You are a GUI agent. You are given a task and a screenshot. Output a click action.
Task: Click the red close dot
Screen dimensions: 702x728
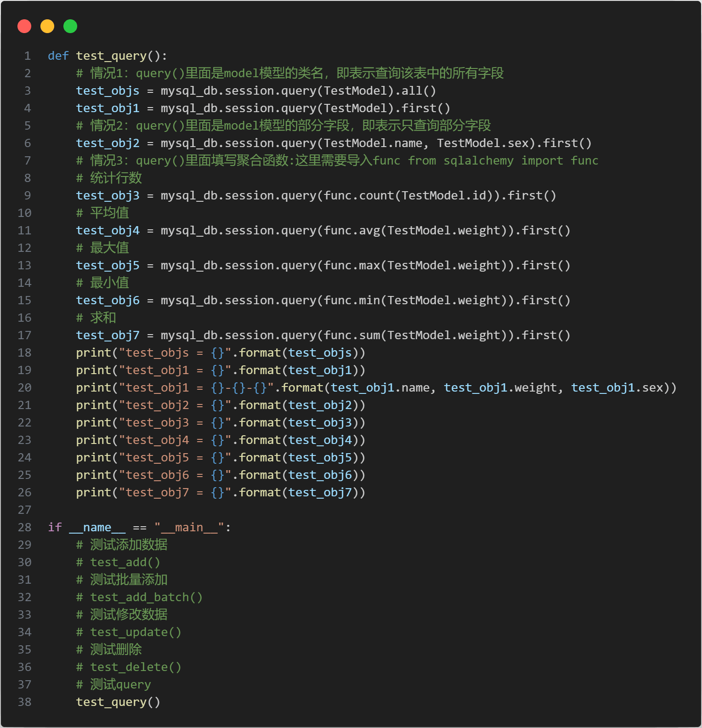(x=24, y=26)
